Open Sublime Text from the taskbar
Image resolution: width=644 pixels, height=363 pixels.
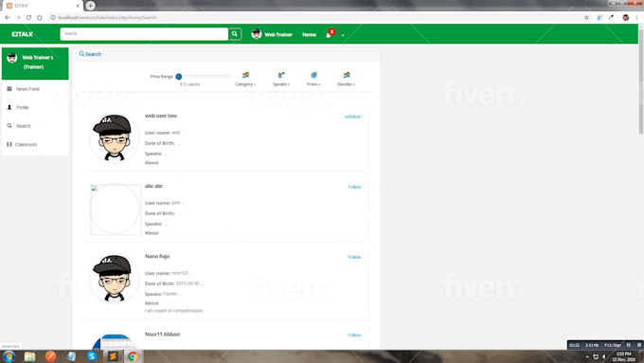[x=113, y=356]
